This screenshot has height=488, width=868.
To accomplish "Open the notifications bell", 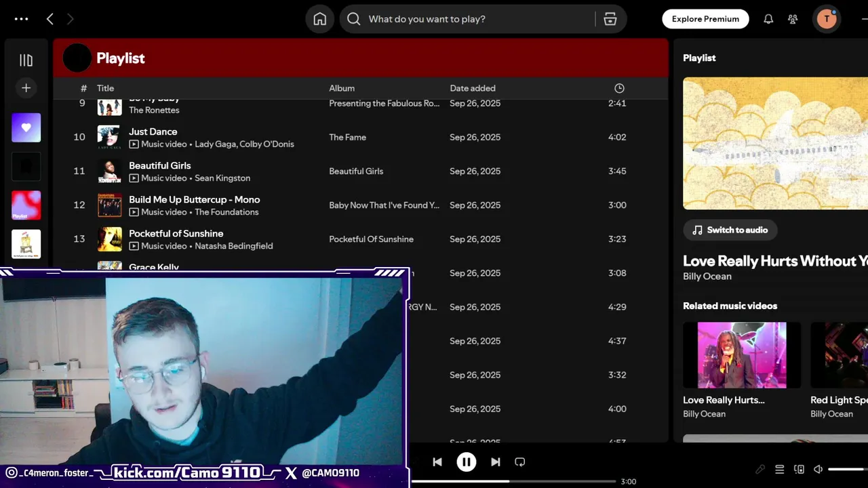I will click(768, 19).
